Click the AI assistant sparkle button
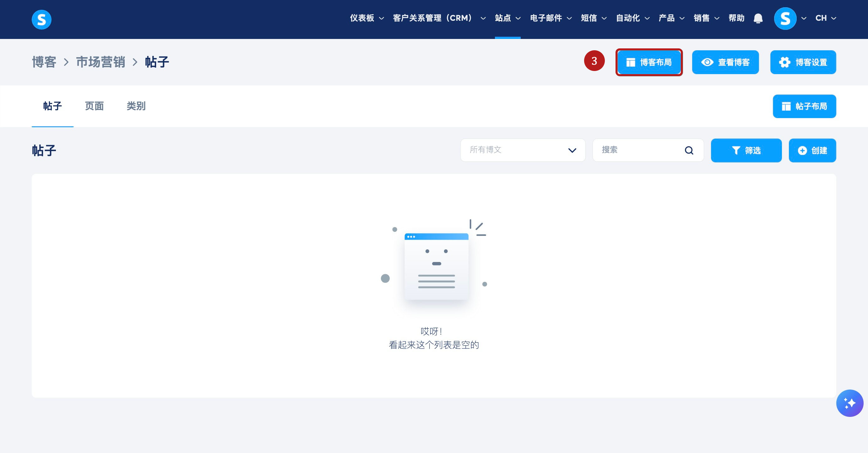This screenshot has height=453, width=868. [849, 403]
